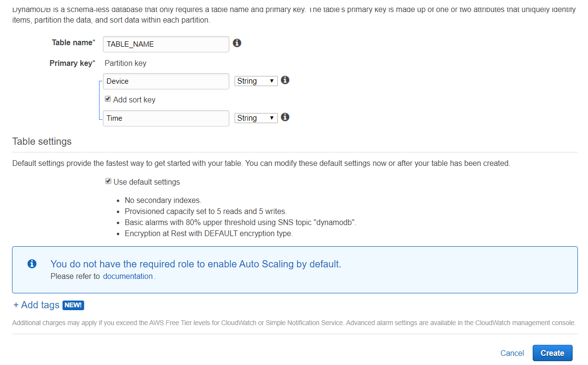Click the info icon next to Table name
588x365 pixels.
coord(237,43)
